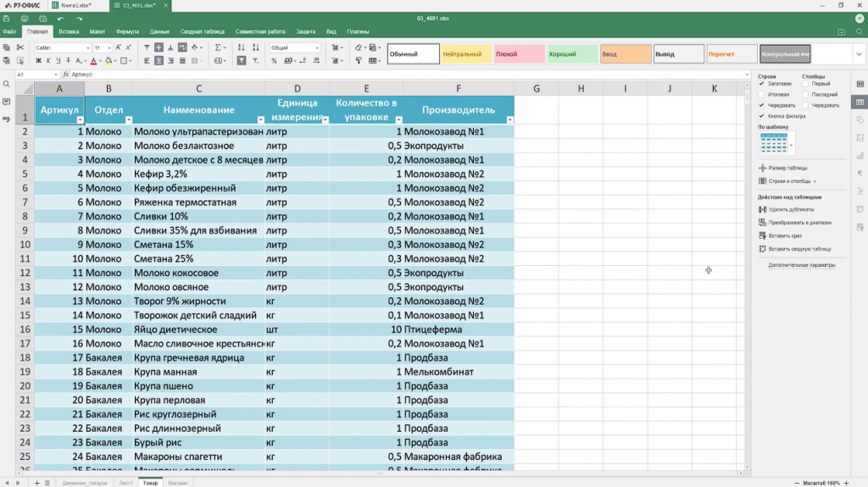Open chart settings icon in right sidebar
Viewport: 868px width, 487px height.
click(x=860, y=156)
